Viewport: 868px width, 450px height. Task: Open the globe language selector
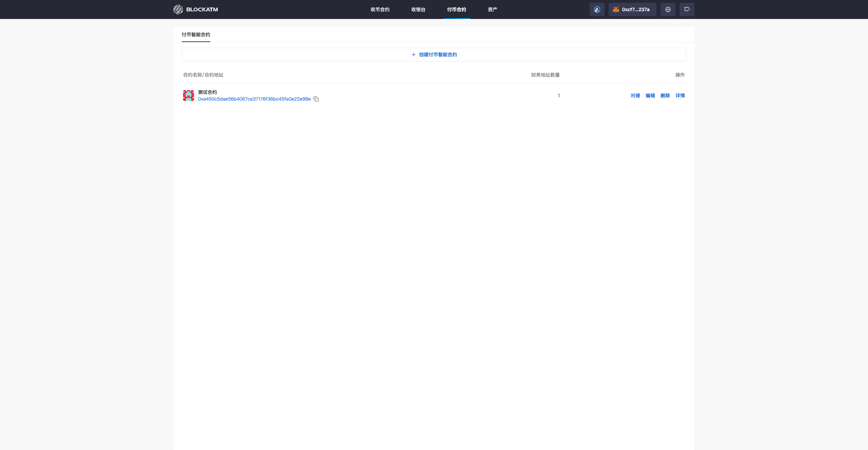(668, 9)
